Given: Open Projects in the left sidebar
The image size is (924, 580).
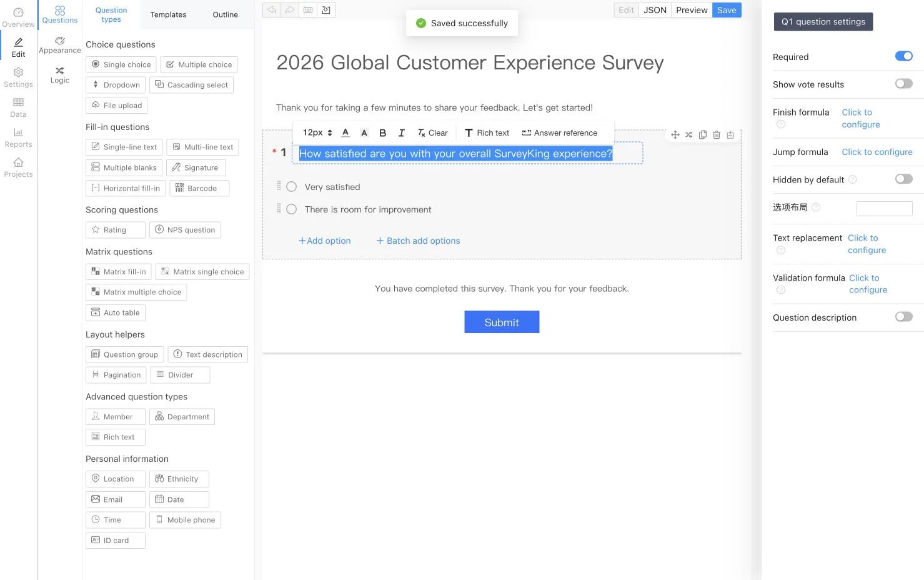Looking at the screenshot, I should point(18,167).
